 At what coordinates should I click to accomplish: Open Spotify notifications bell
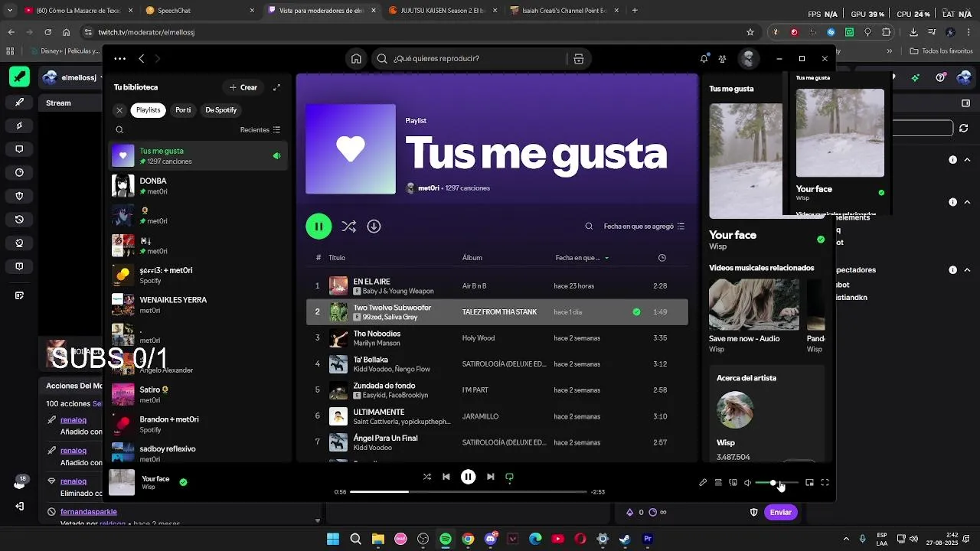704,59
